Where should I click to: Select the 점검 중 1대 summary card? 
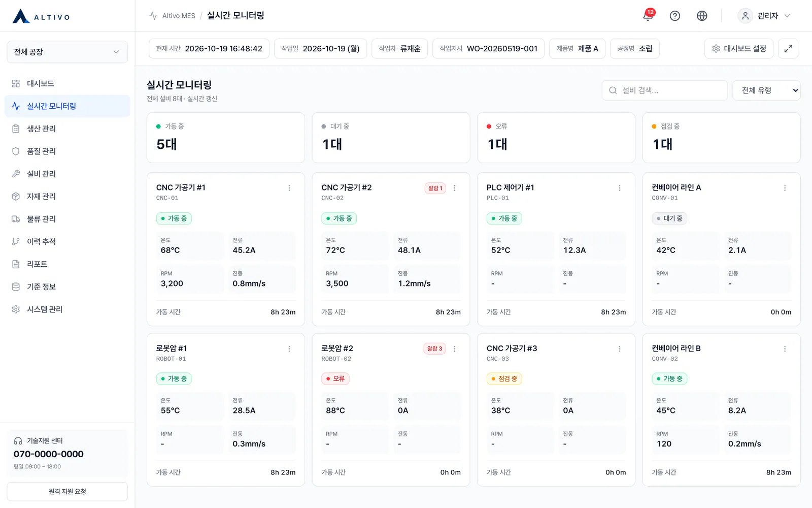click(x=721, y=138)
